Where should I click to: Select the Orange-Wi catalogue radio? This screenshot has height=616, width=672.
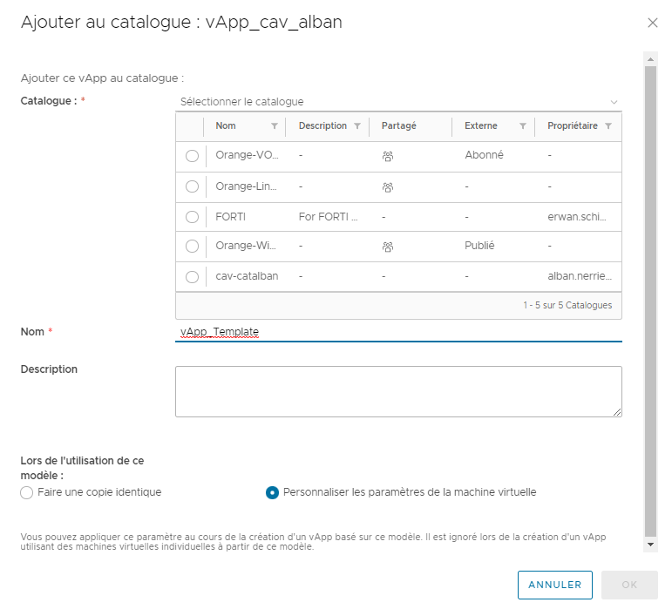(192, 247)
